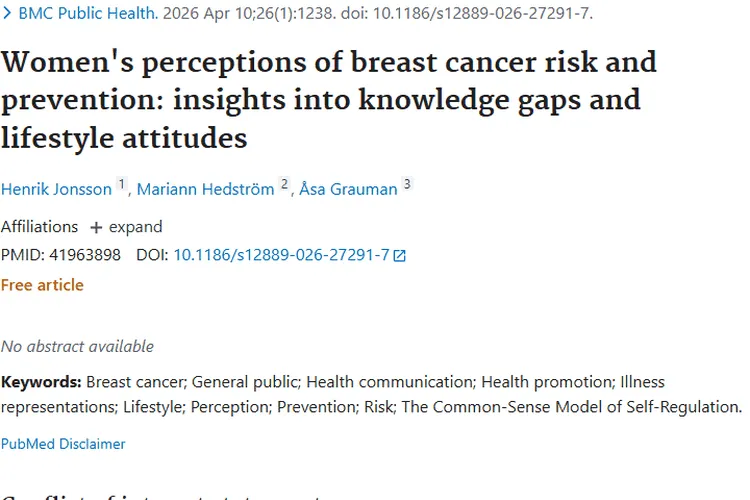Open author Henrik Jonsson's link

(x=56, y=189)
